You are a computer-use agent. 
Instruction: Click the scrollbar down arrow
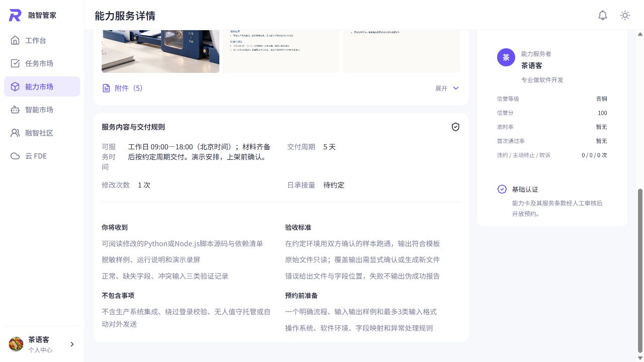click(x=640, y=357)
